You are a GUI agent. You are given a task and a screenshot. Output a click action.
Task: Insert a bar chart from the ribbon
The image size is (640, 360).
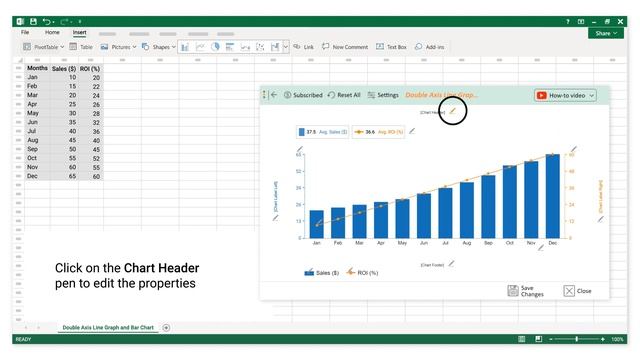pyautogui.click(x=230, y=47)
